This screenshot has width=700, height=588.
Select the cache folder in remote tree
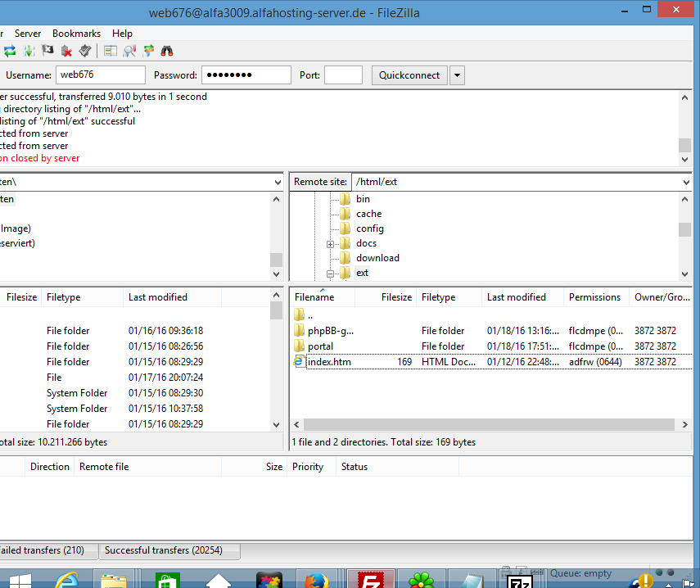368,214
